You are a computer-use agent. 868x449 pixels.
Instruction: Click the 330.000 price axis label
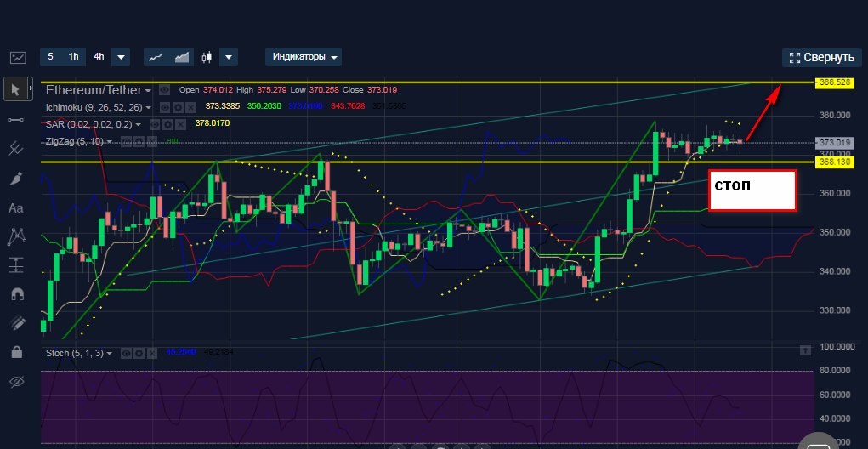tap(835, 310)
